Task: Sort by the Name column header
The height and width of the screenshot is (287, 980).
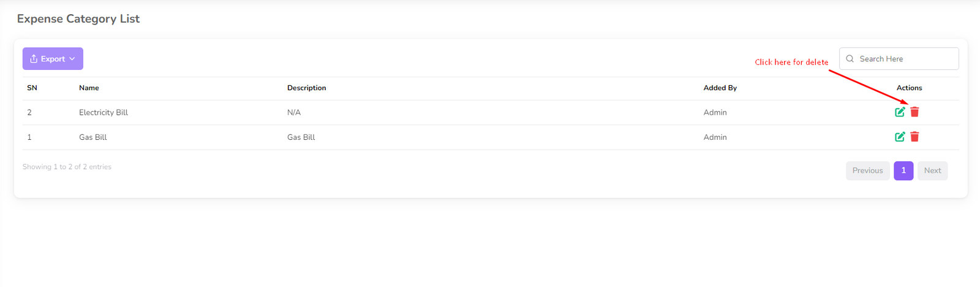Action: (89, 88)
